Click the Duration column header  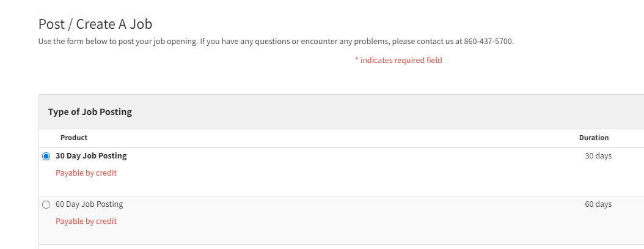[593, 138]
